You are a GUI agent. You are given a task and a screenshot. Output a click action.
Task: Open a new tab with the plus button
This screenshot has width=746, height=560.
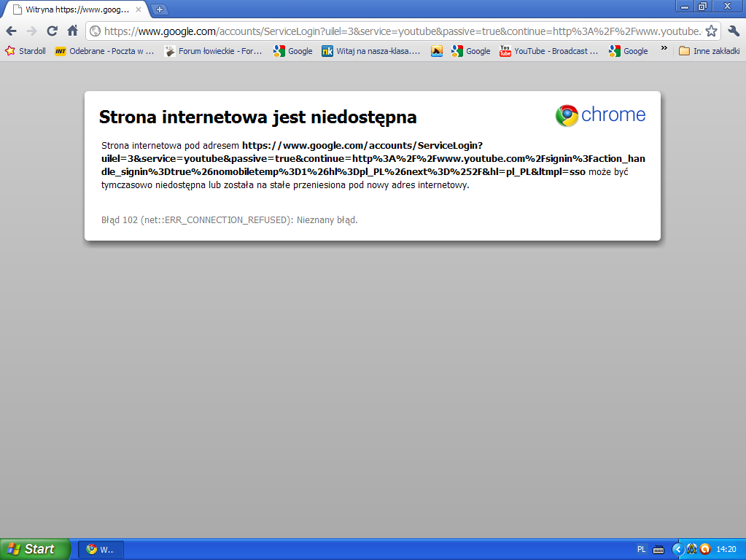[x=160, y=9]
